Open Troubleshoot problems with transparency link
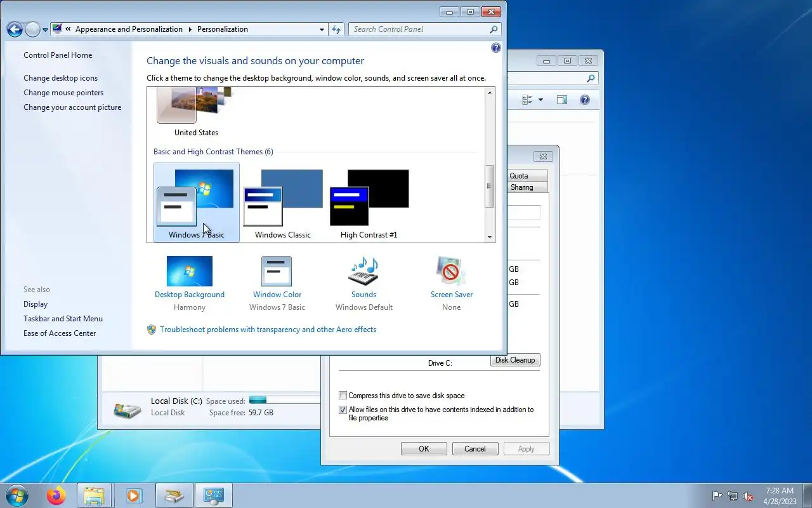Image resolution: width=812 pixels, height=508 pixels. pos(268,330)
